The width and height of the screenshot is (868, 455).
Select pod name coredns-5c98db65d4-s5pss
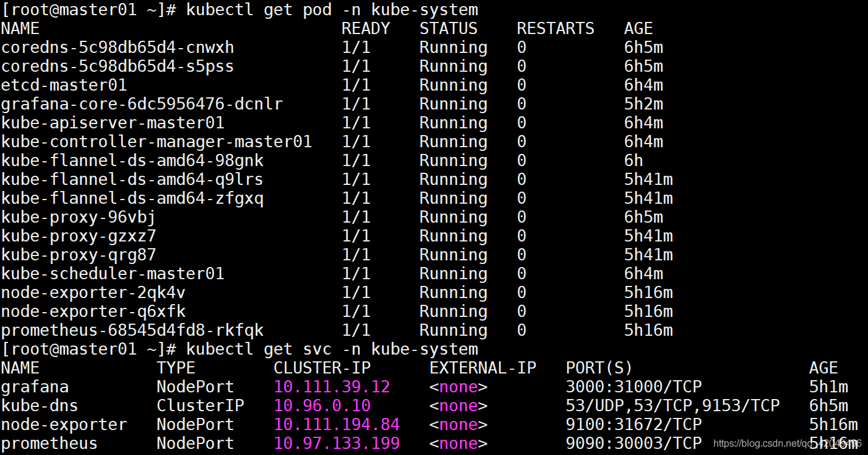tap(117, 67)
